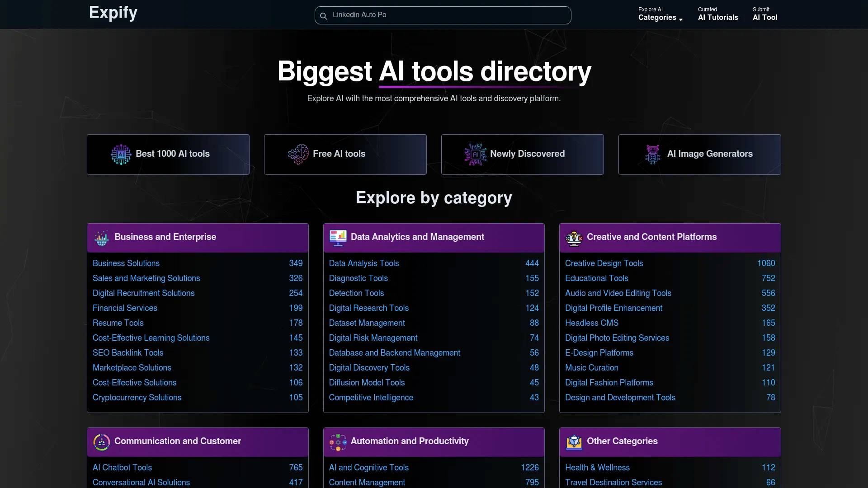Open Digital Fashion Platforms link
Screen dimensions: 868x488
[x=609, y=382]
